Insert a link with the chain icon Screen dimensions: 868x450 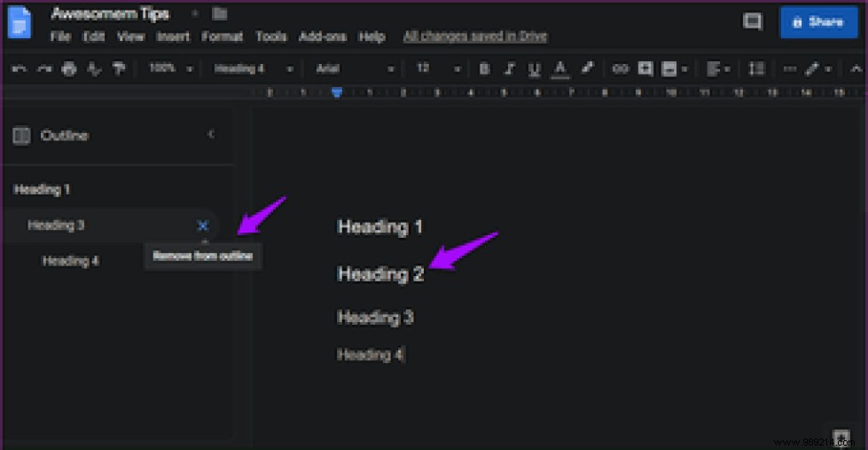(x=621, y=69)
